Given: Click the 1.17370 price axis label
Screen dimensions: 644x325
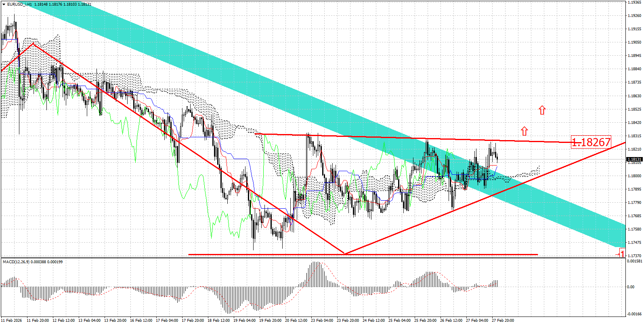Looking at the screenshot, I should (635, 256).
